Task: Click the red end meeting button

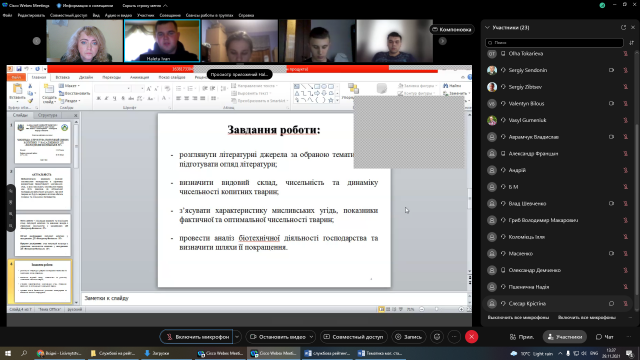Action: tap(471, 337)
